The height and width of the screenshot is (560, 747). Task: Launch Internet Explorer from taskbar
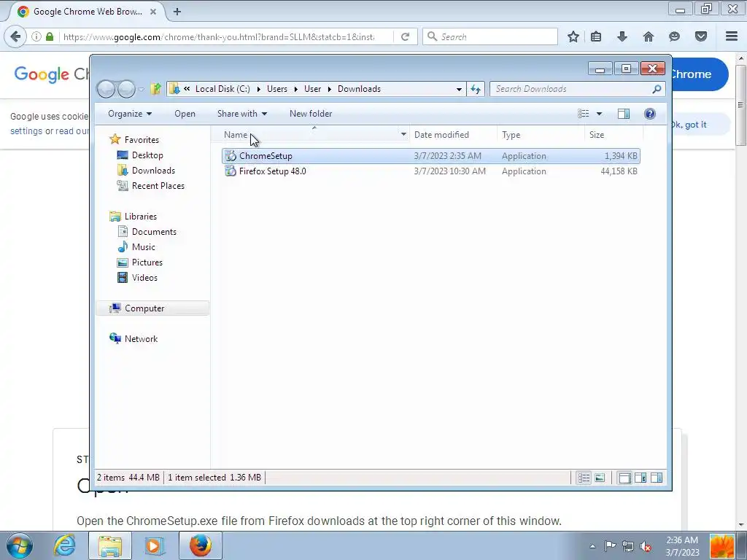pos(64,545)
